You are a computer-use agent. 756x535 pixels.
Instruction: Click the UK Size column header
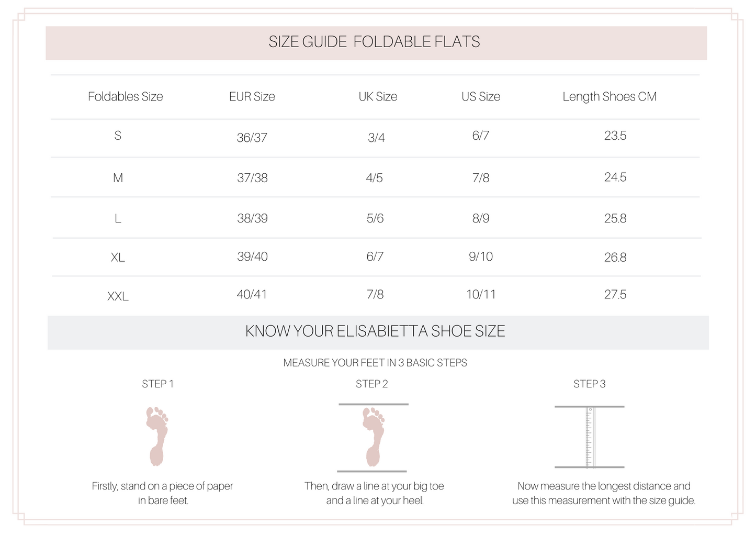click(378, 97)
